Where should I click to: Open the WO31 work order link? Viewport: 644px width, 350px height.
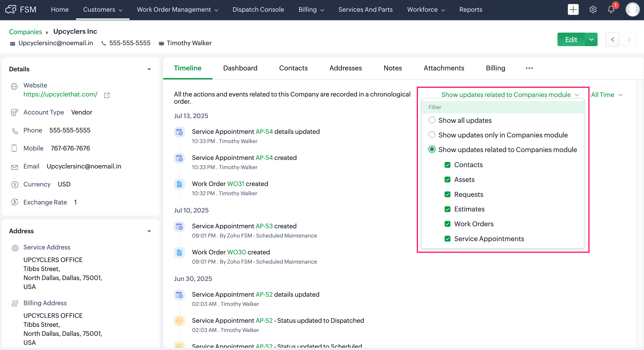click(x=235, y=184)
